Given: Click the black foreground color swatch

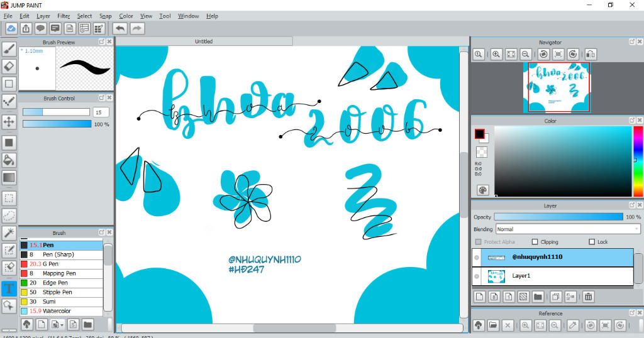Looking at the screenshot, I should coord(479,134).
